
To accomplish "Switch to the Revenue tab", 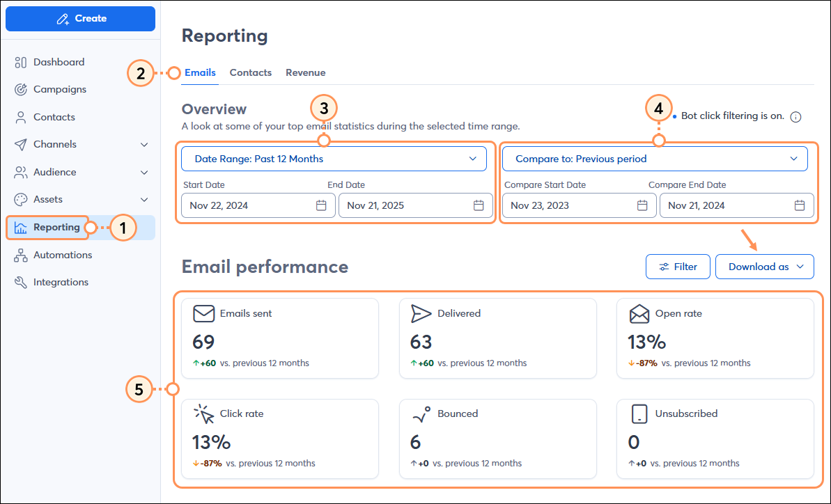I will [305, 72].
